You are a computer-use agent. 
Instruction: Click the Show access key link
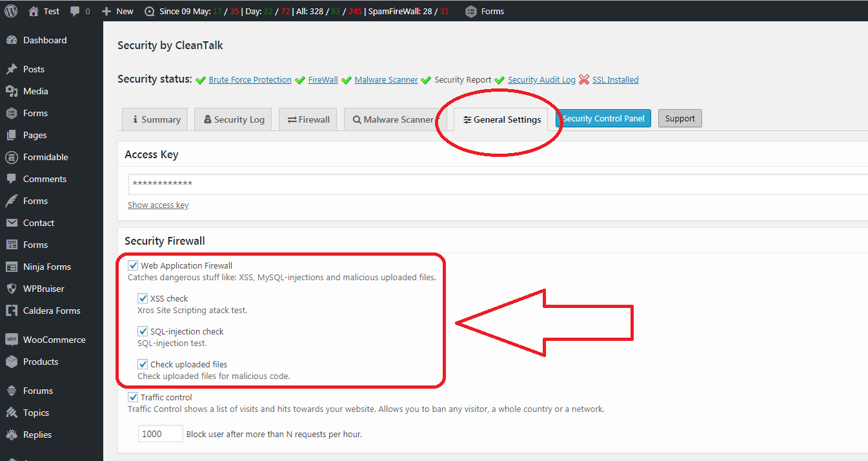[x=158, y=205]
